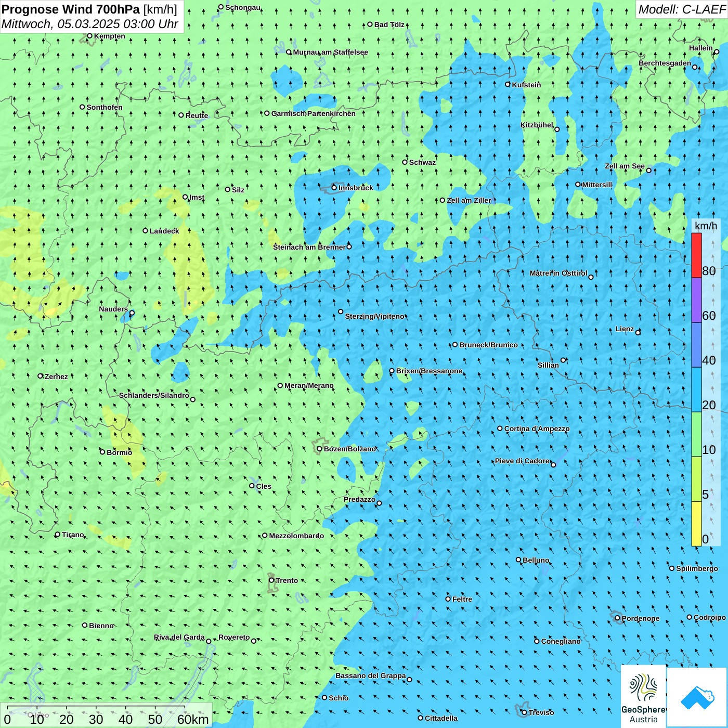Click the yellow 0 km/h legend color
728x728 pixels.
[x=696, y=524]
